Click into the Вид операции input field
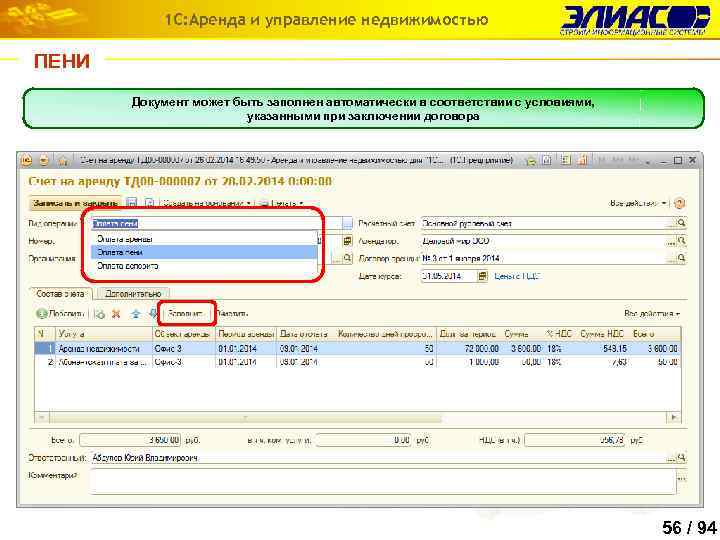This screenshot has height=540, width=720. (217, 223)
